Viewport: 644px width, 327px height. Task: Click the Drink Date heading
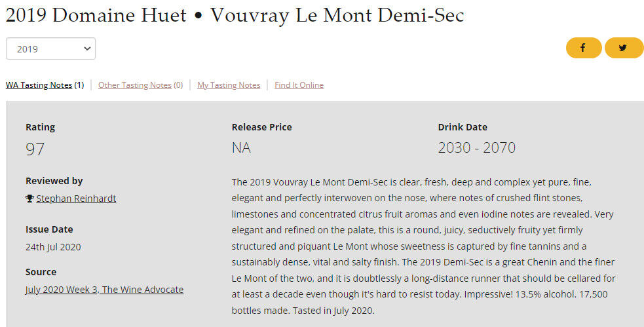[x=463, y=127]
